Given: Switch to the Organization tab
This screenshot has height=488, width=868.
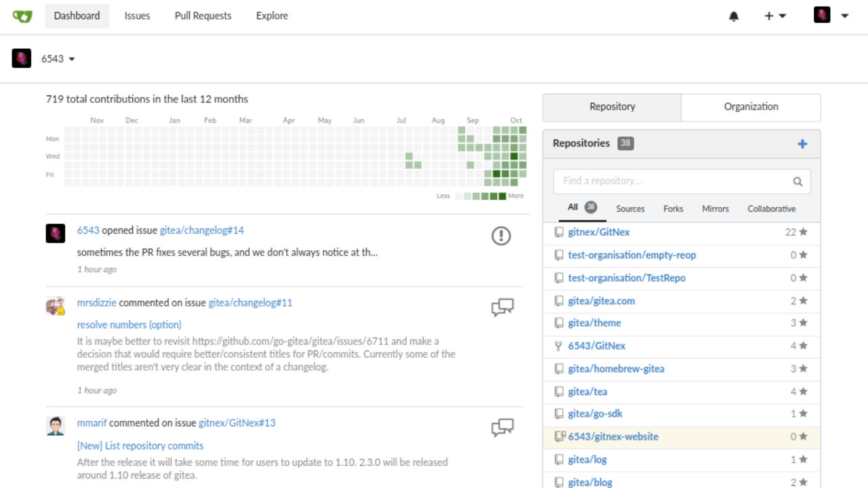Looking at the screenshot, I should click(x=751, y=106).
